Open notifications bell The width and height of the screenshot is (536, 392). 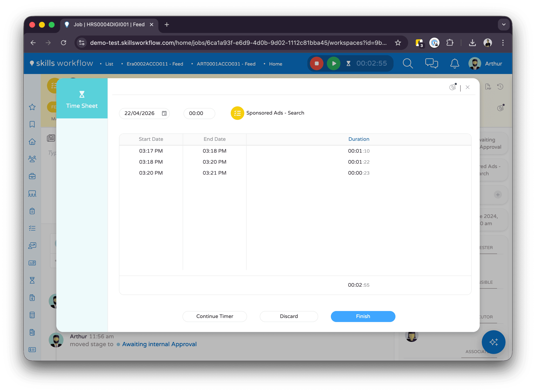coord(454,63)
